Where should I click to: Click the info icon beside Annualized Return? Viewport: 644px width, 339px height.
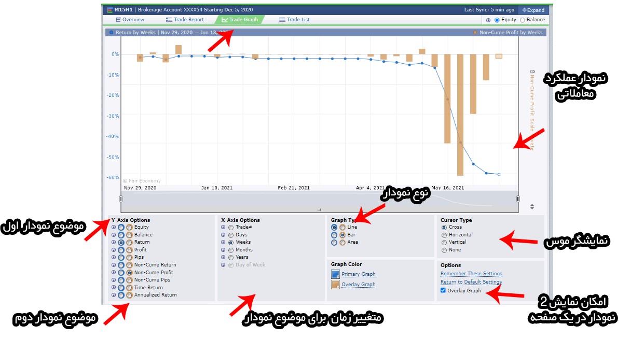[114, 295]
